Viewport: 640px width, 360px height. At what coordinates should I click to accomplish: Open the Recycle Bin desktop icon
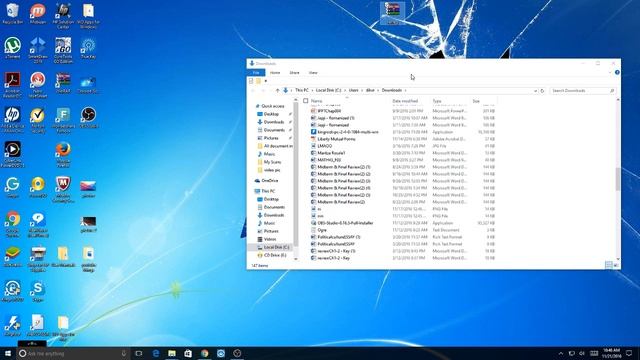click(x=13, y=13)
